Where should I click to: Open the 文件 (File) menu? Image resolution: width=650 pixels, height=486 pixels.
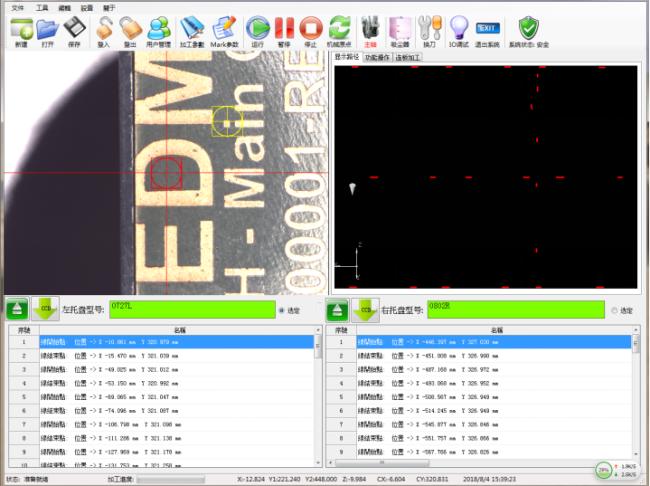pyautogui.click(x=17, y=7)
